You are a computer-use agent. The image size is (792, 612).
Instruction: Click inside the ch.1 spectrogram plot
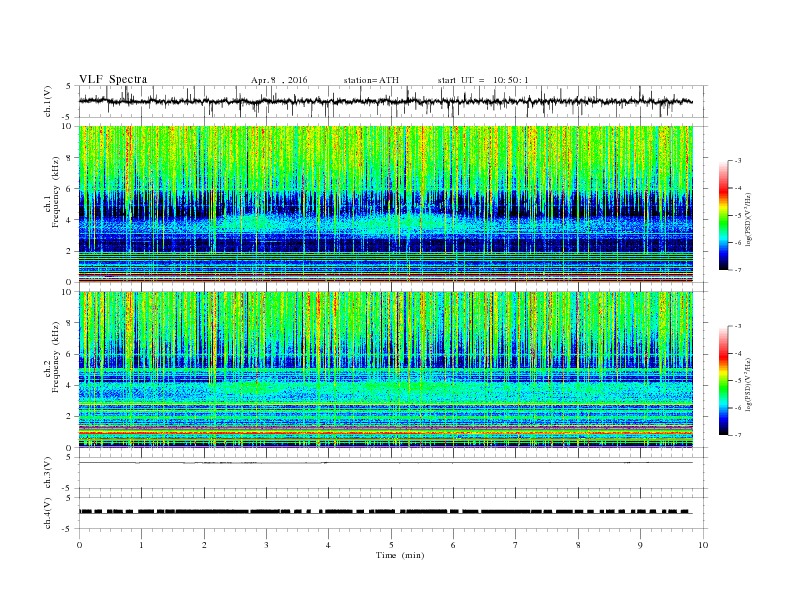click(386, 204)
